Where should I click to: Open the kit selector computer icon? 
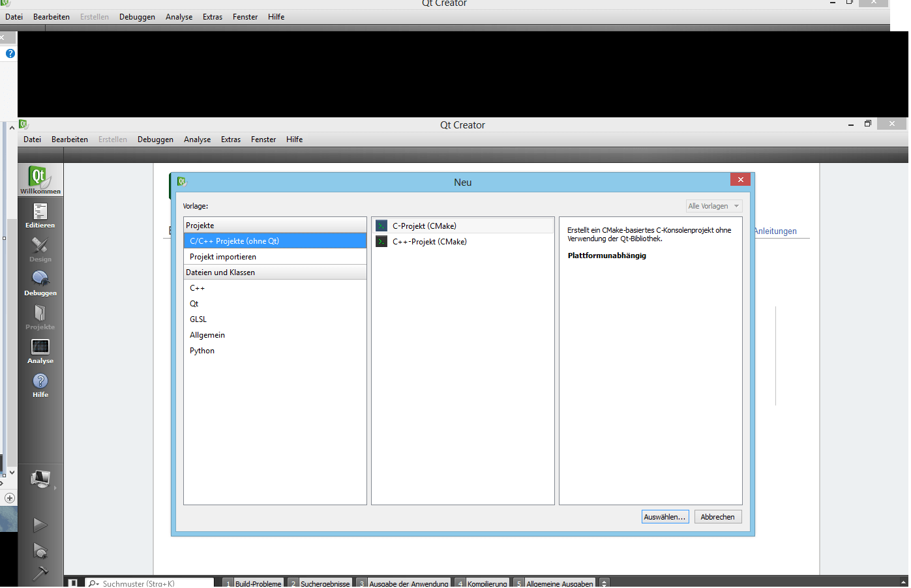pos(40,480)
